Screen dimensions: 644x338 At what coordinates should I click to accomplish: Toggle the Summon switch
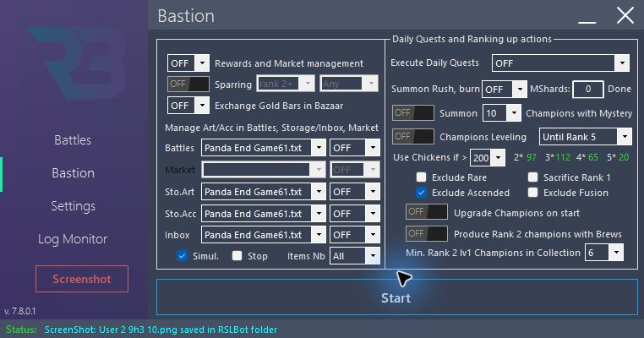pyautogui.click(x=413, y=113)
